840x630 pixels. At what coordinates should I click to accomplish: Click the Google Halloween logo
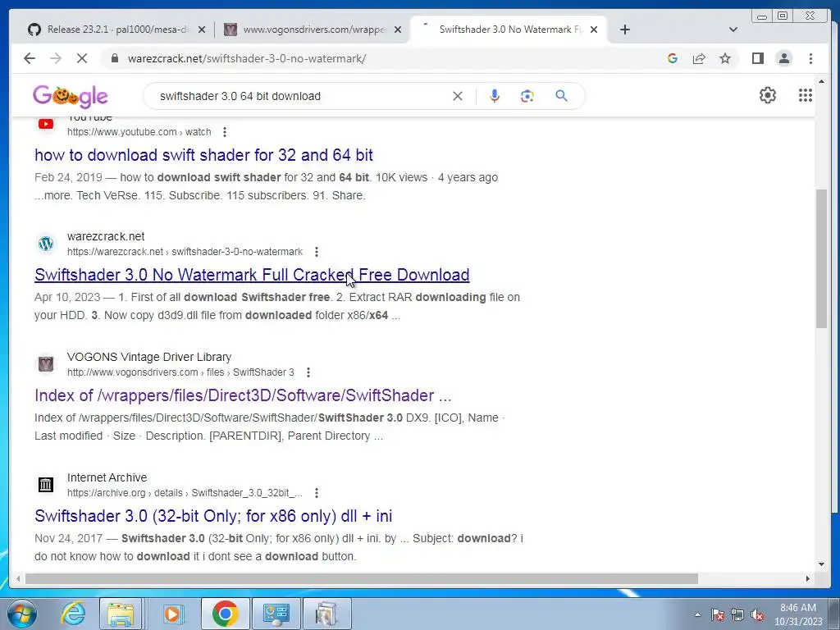coord(71,96)
